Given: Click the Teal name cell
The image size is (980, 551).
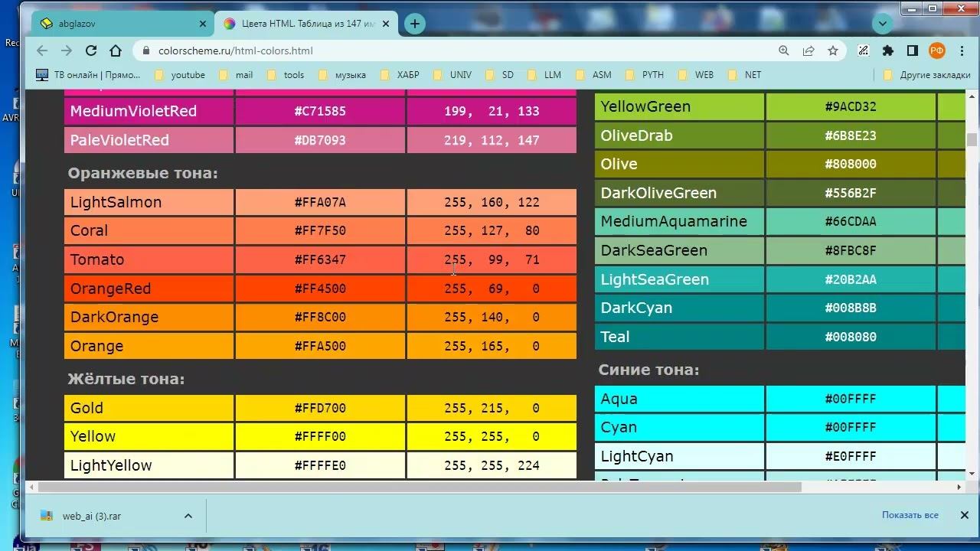Looking at the screenshot, I should [679, 337].
